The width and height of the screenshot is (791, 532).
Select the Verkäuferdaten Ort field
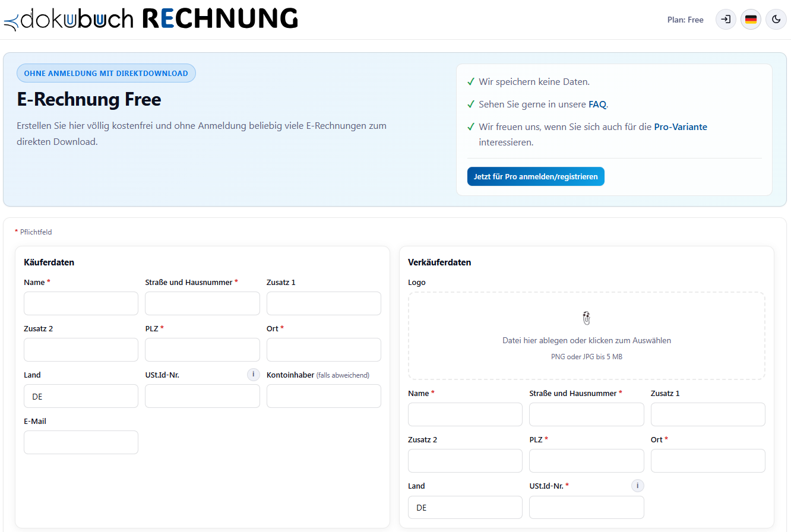708,461
